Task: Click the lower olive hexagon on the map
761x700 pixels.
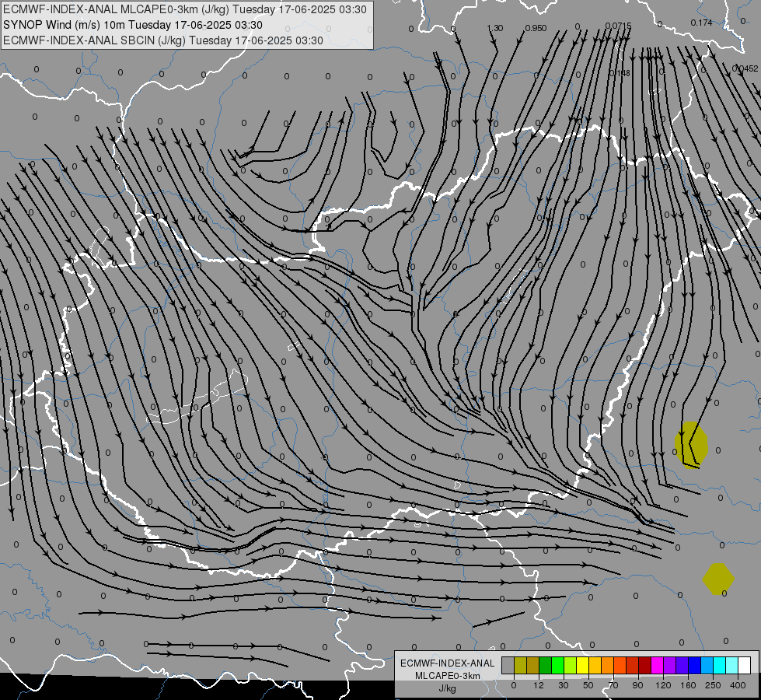Action: [x=718, y=579]
